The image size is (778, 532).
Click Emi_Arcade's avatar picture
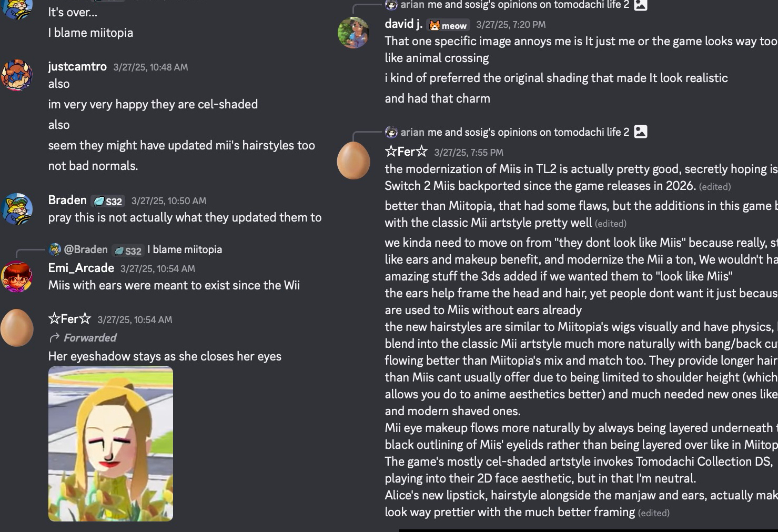(17, 277)
